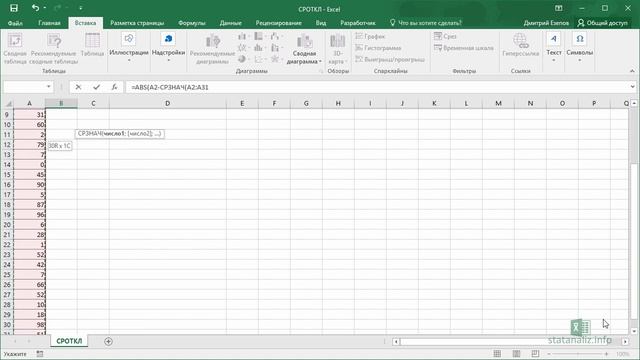The width and height of the screenshot is (640, 360).
Task: Switch to Page Break Preview in the status bar
Action: pyautogui.click(x=535, y=353)
